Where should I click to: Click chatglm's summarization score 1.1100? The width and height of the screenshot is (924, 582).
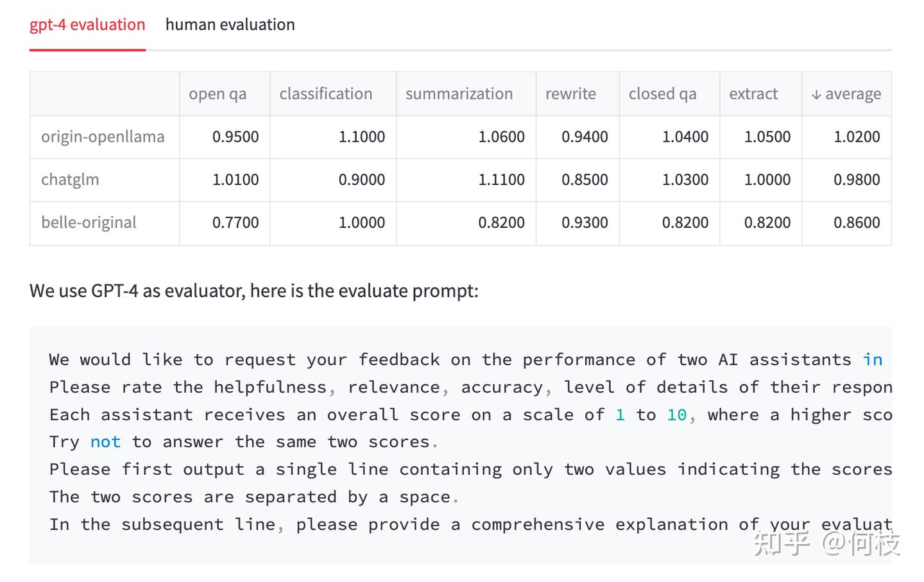pos(501,180)
